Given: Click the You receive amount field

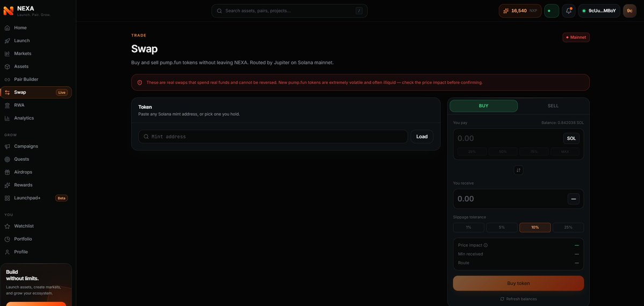Looking at the screenshot, I should click(x=511, y=199).
